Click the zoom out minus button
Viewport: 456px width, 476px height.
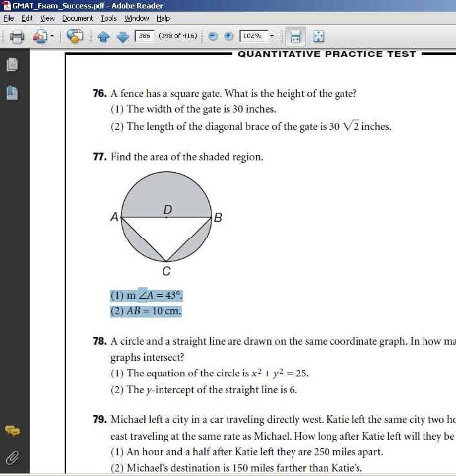tap(213, 36)
